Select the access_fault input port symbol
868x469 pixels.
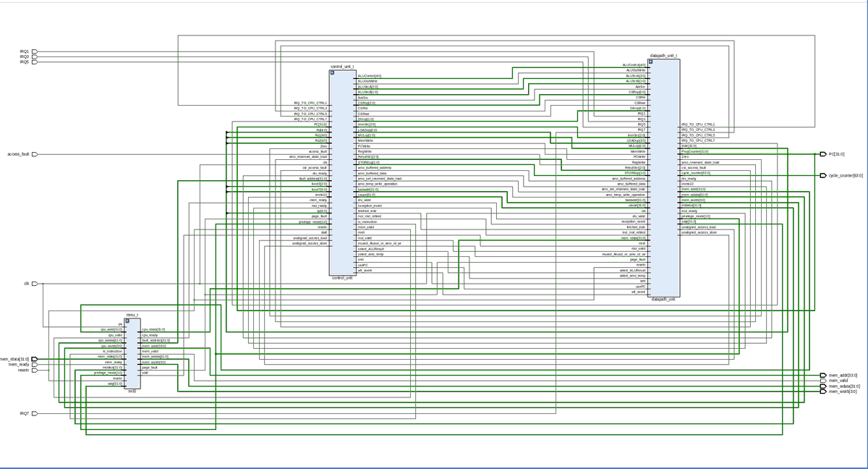point(34,154)
